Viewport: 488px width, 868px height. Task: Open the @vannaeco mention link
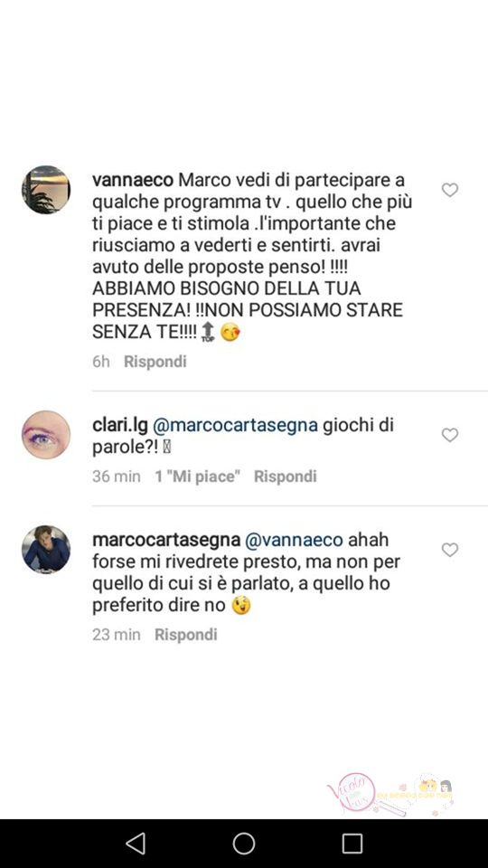(x=293, y=540)
